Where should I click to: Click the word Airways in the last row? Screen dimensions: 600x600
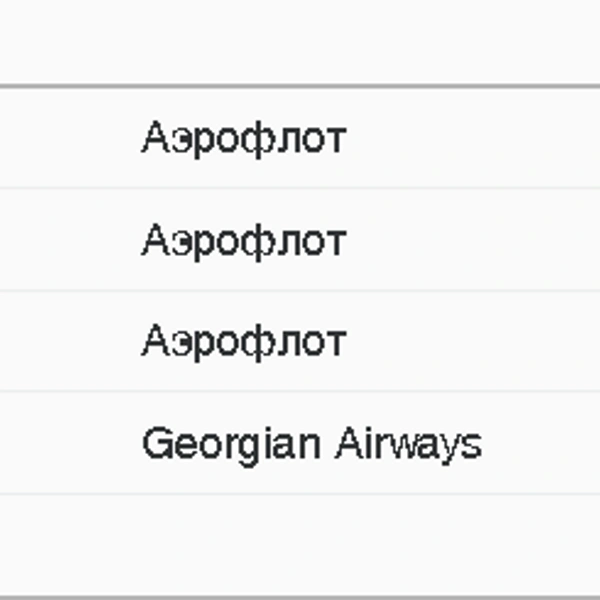(409, 446)
